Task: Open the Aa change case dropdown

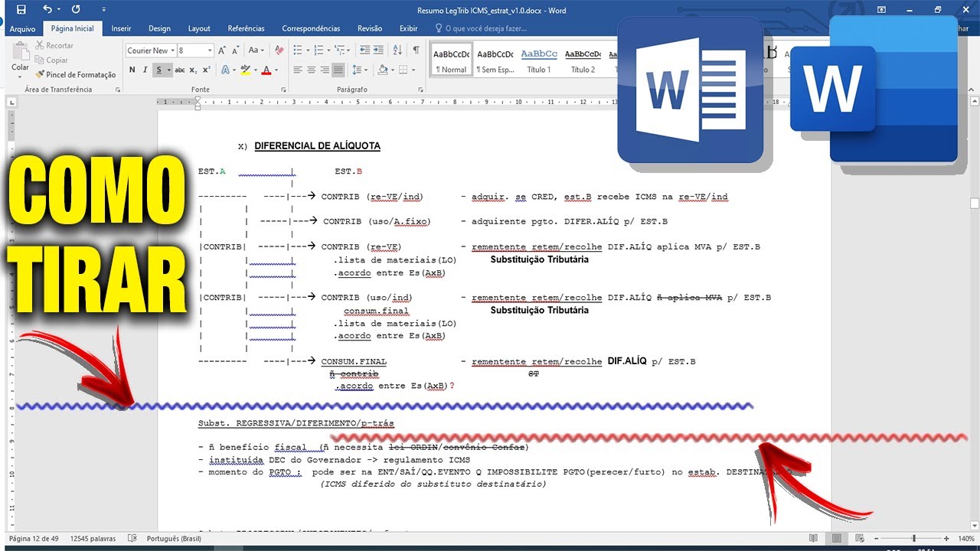Action: (256, 51)
